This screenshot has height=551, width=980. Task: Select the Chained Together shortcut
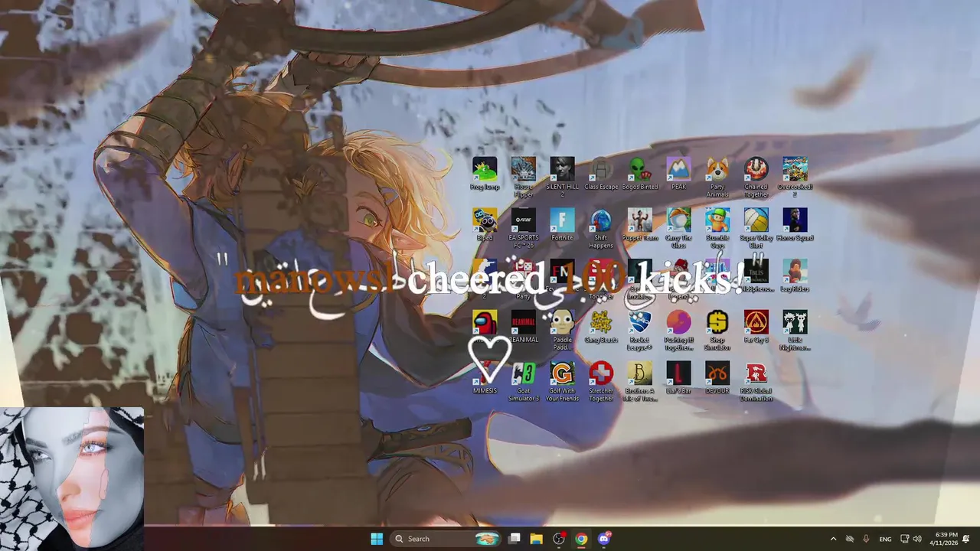pos(756,177)
